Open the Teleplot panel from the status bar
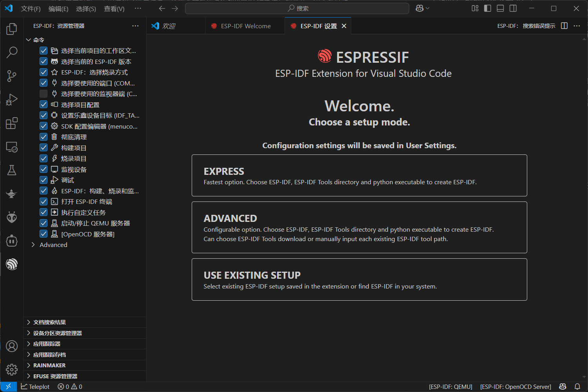This screenshot has width=588, height=392. point(35,387)
